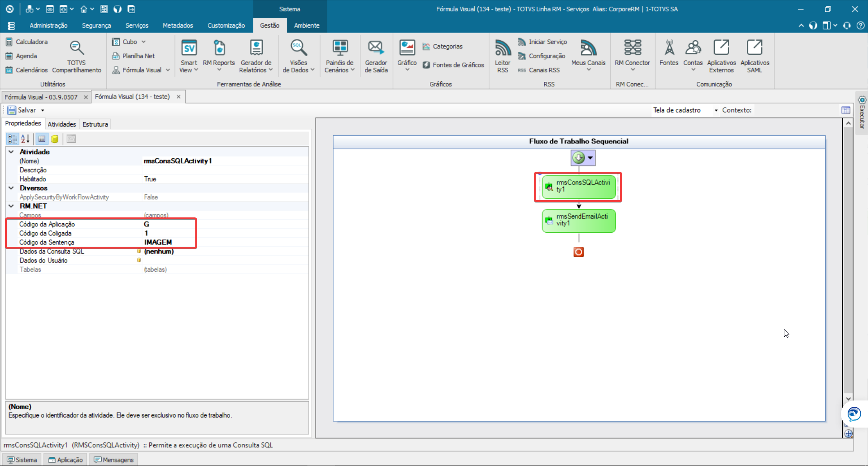Click the Habilitado True value

[x=225, y=179]
